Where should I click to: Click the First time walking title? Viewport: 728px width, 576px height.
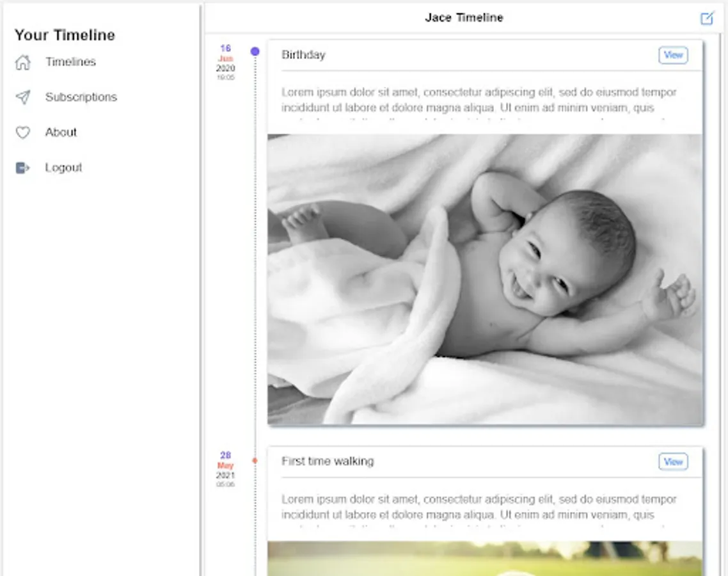(328, 461)
